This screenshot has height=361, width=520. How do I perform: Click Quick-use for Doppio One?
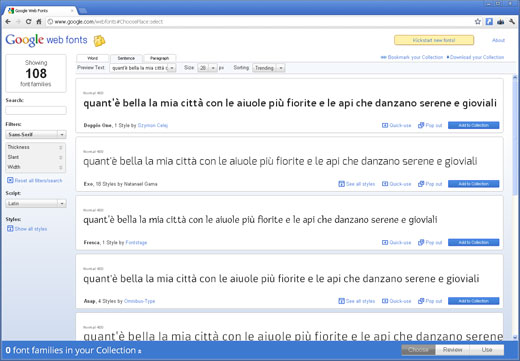pyautogui.click(x=396, y=125)
